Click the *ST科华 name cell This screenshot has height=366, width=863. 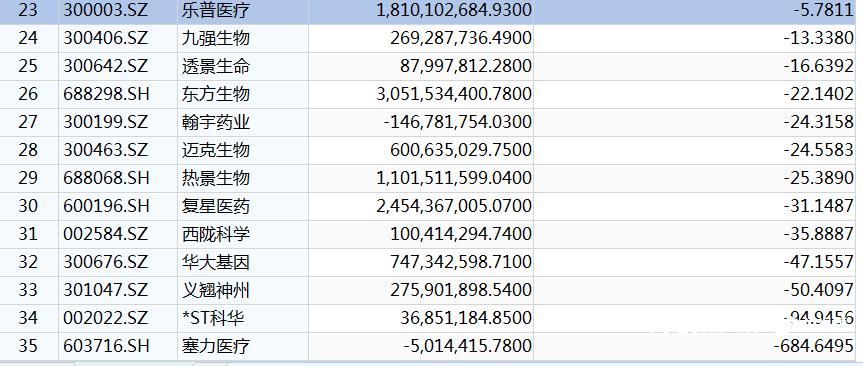pyautogui.click(x=243, y=318)
